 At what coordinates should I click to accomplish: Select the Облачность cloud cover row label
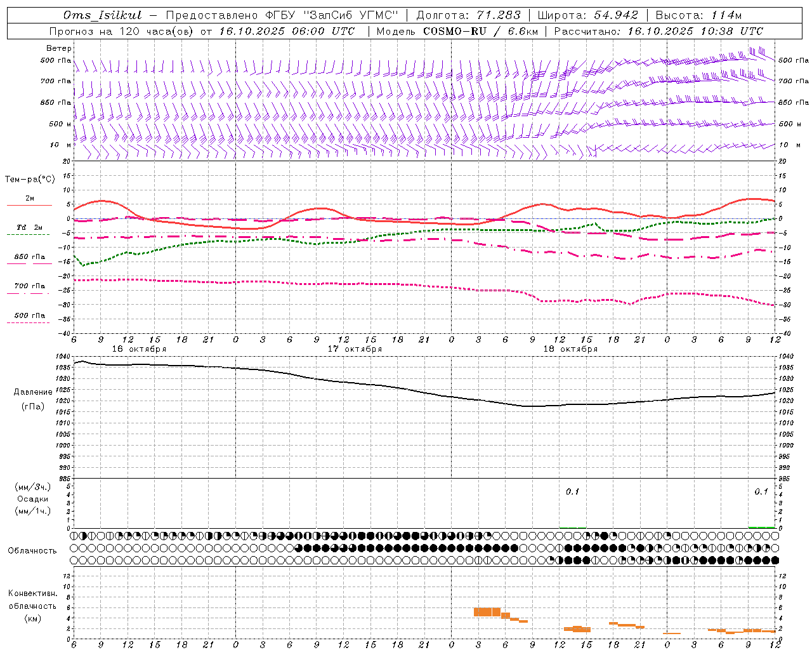tap(32, 551)
